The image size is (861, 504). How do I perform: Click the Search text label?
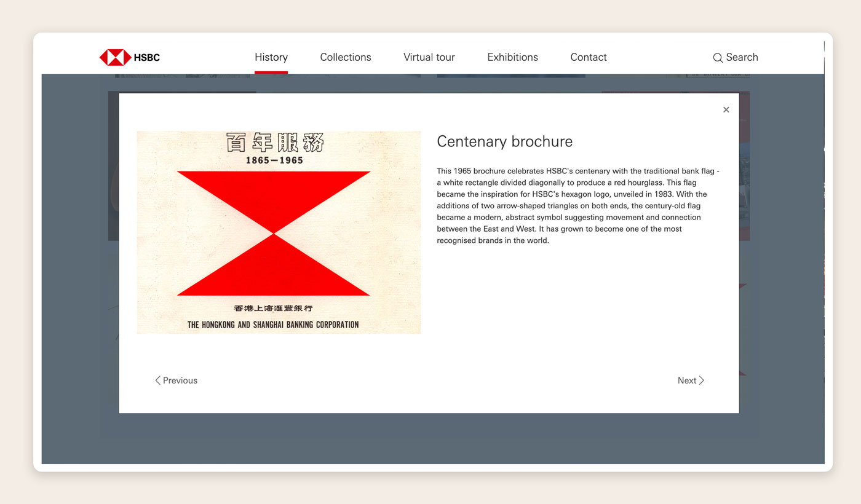[x=742, y=57]
